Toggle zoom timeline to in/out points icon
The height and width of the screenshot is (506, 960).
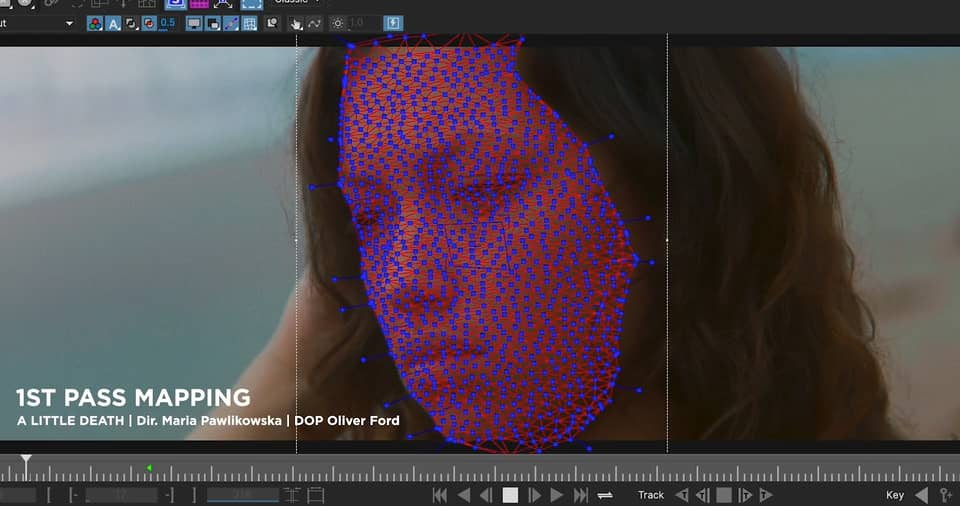click(x=292, y=495)
